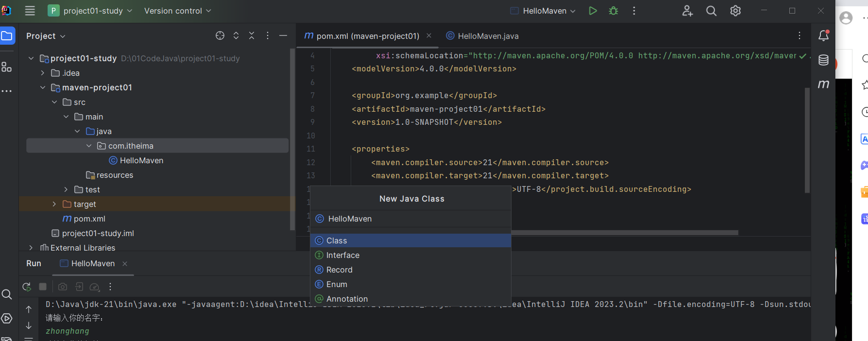Select pom.xml file in project tree

(84, 219)
